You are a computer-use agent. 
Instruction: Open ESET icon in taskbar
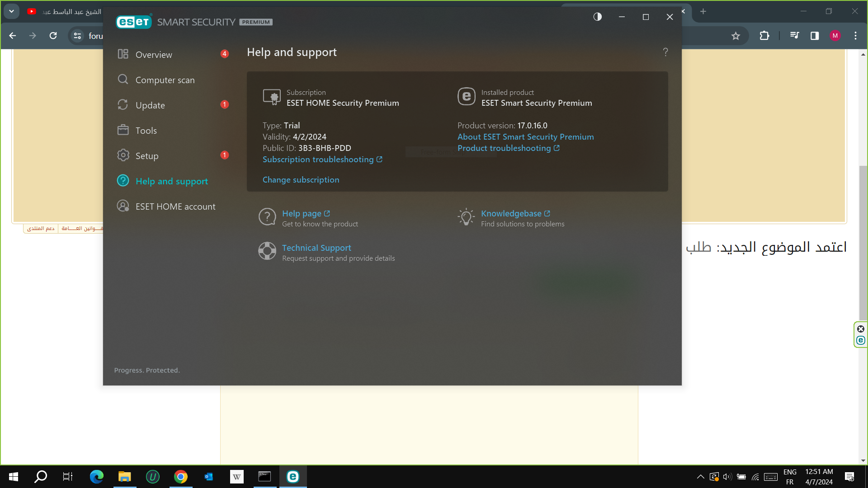[x=293, y=477]
